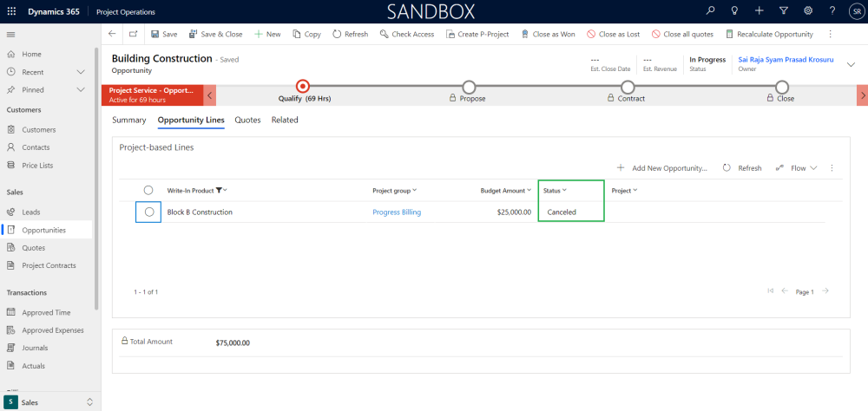This screenshot has width=868, height=411.
Task: Select the Contract stage circle
Action: click(x=628, y=87)
